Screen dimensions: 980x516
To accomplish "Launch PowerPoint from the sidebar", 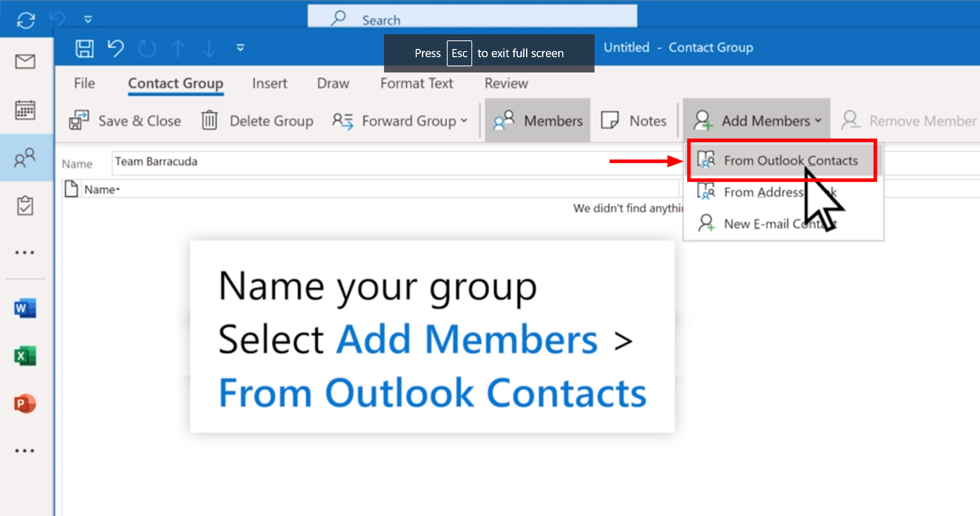I will (26, 403).
